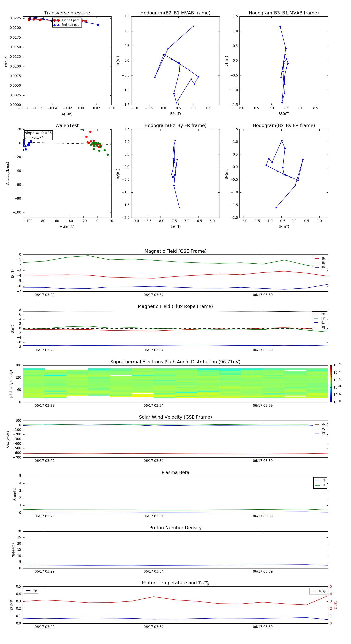Click the 'Tp' legend entry
Viewport: 351px width, 644px height.
(31, 591)
